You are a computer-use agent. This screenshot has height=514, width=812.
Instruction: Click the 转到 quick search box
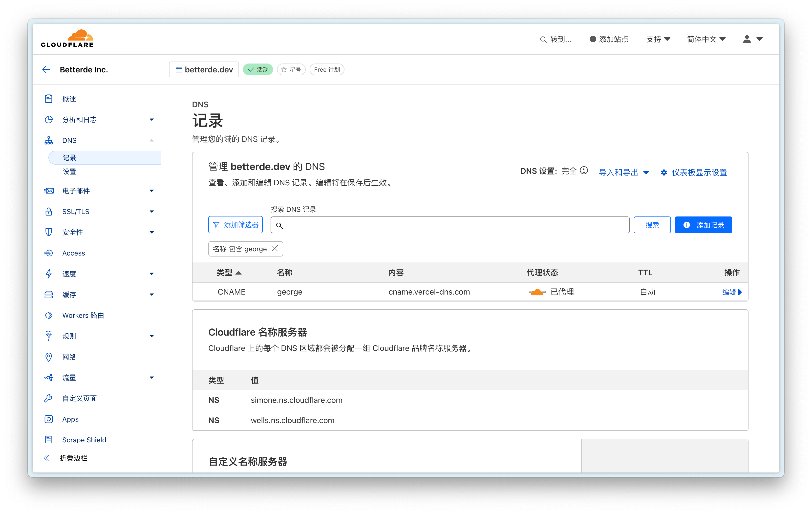click(556, 39)
